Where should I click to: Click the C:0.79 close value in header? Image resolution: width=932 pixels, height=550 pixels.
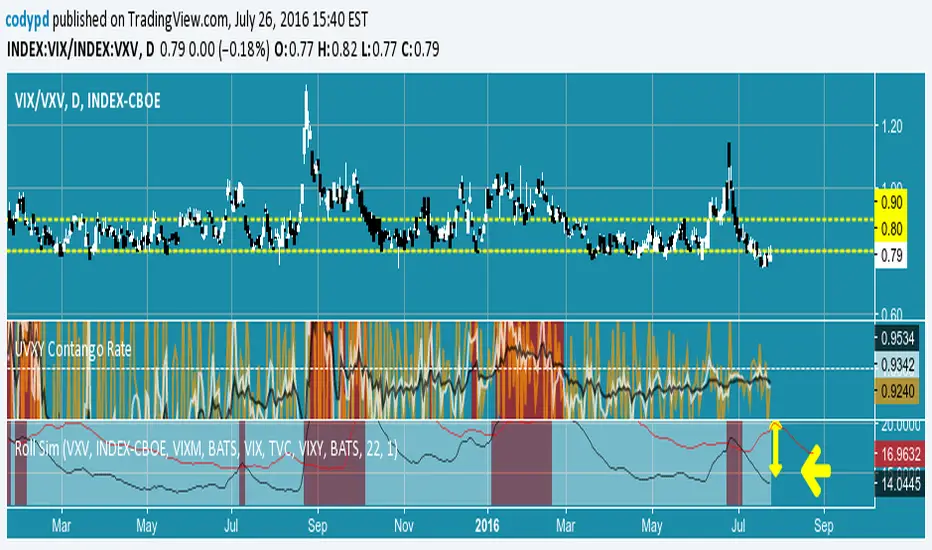click(420, 49)
